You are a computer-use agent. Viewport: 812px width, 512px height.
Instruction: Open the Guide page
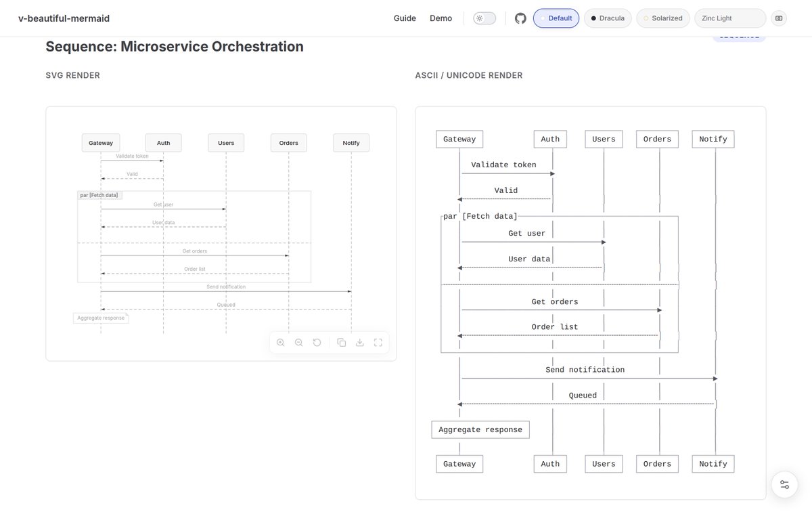(x=405, y=18)
